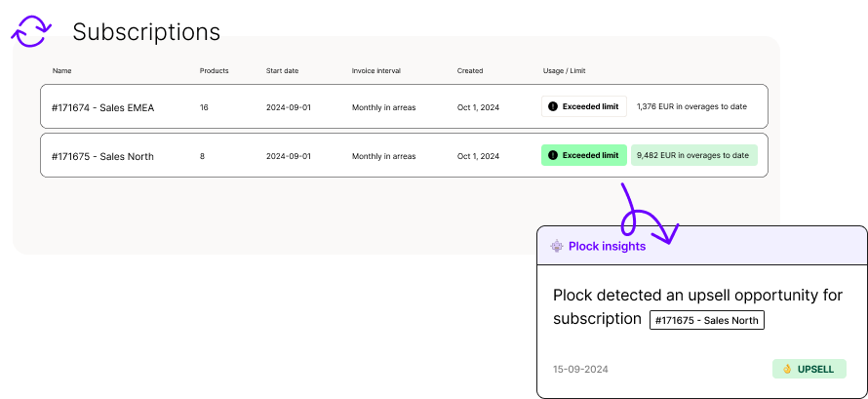Click the Plock insights card heading

[x=607, y=246]
